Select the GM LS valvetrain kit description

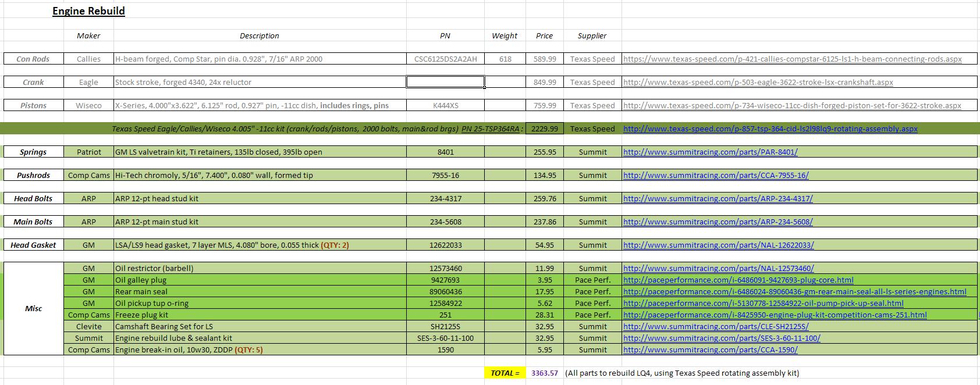[260, 152]
